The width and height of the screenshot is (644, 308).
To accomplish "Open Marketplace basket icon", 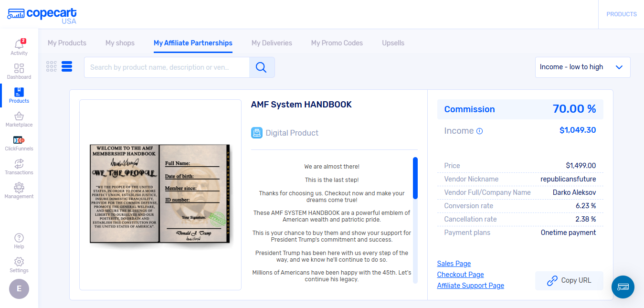I will (19, 116).
